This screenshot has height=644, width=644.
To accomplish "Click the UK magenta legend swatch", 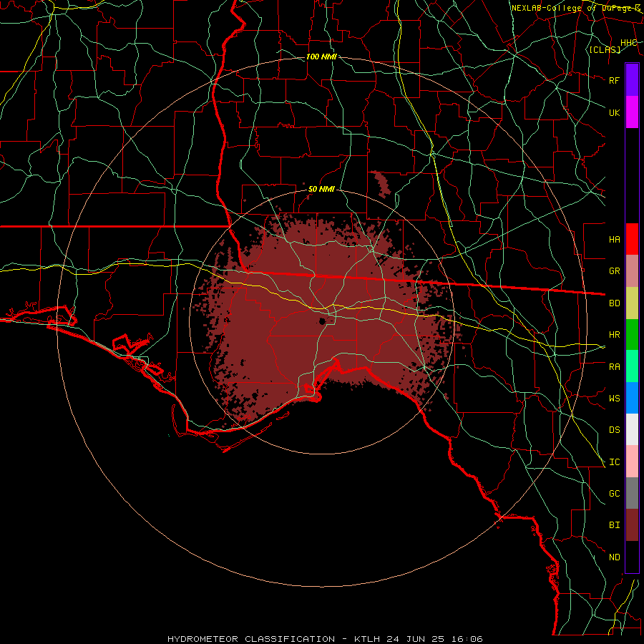I will coord(632,112).
